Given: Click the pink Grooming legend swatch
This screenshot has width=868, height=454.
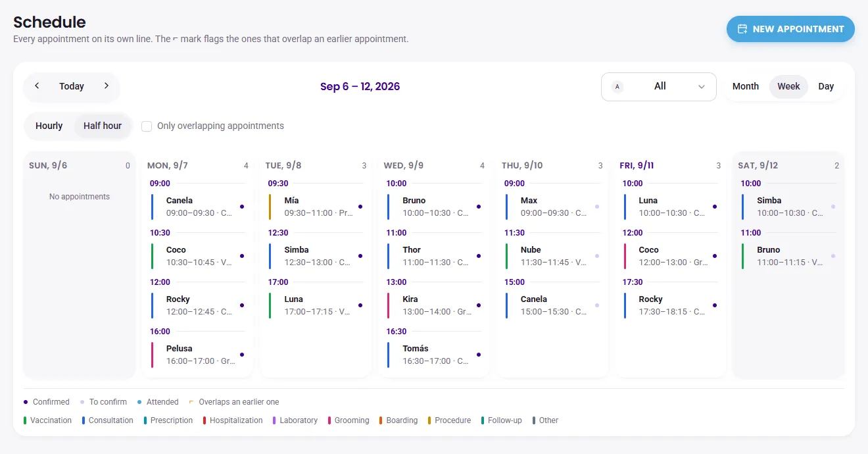Looking at the screenshot, I should [329, 420].
